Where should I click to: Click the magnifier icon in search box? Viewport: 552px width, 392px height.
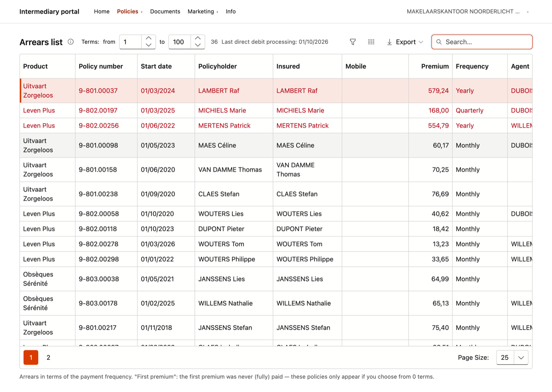(x=439, y=42)
